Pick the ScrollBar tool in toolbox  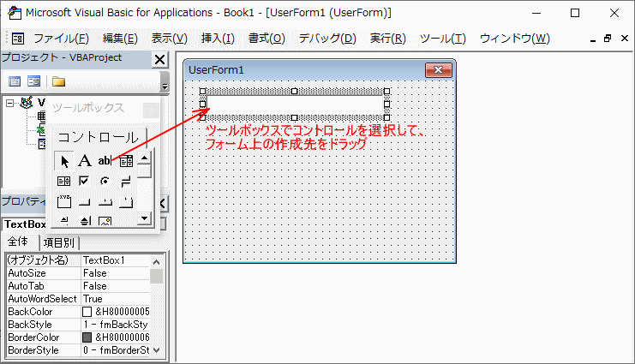(x=64, y=221)
